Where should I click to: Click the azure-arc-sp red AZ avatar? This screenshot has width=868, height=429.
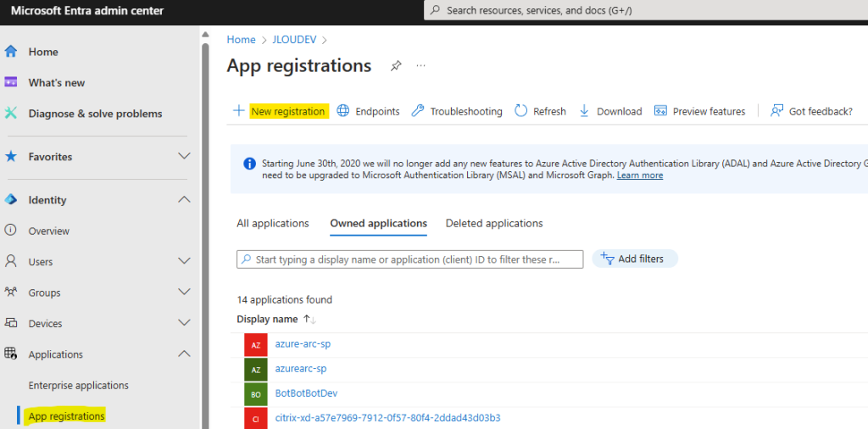click(x=256, y=345)
